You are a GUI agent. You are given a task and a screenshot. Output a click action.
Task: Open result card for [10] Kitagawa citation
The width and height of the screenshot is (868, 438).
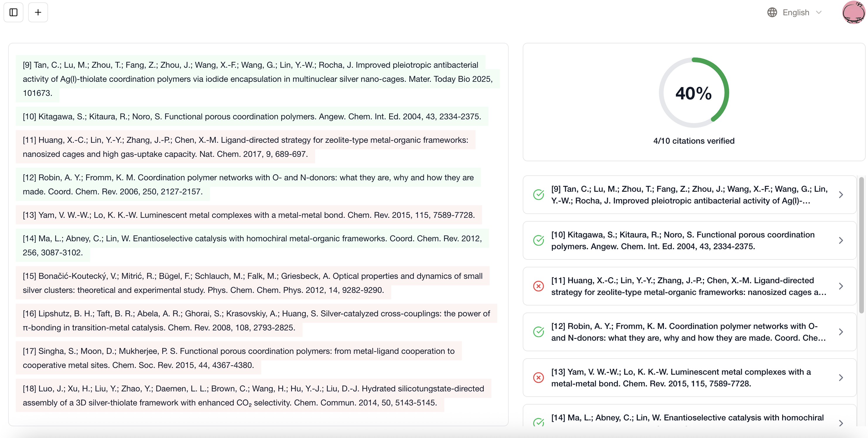click(689, 240)
